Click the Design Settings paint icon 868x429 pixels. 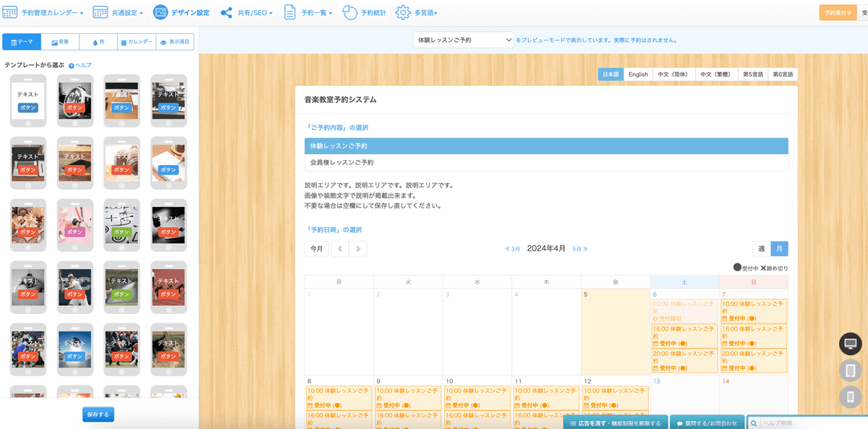tap(161, 12)
